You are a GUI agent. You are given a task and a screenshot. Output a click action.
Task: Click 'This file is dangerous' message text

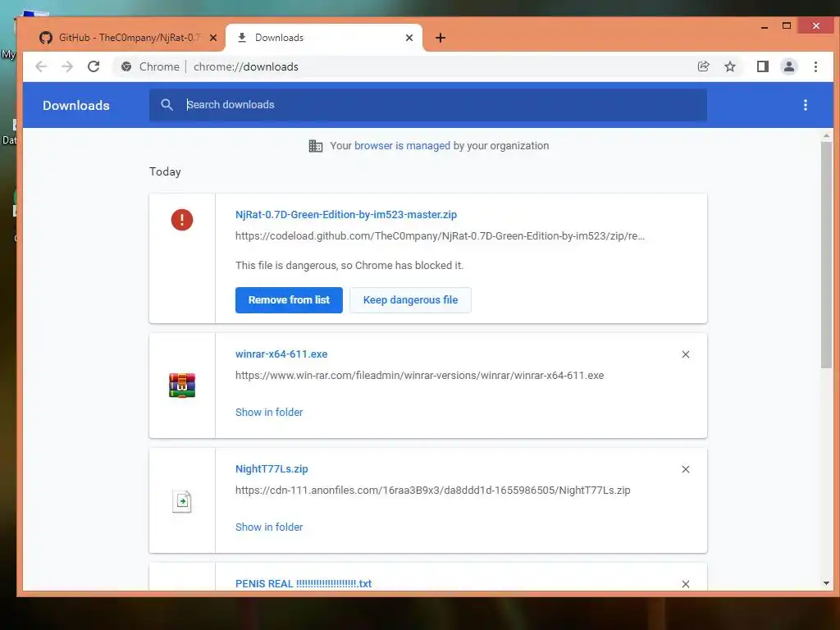[x=349, y=265]
